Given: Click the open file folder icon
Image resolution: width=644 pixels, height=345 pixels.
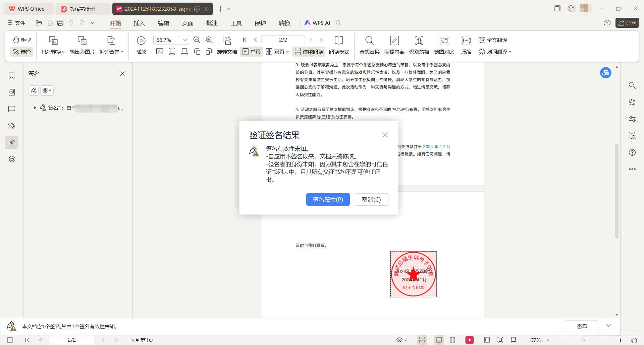Looking at the screenshot, I should click(39, 23).
